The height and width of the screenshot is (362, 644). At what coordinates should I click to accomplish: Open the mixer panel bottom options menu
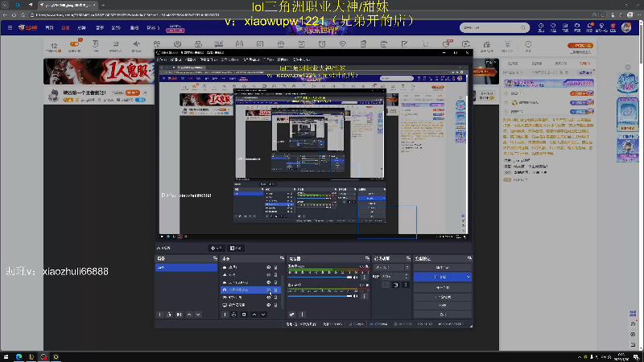tap(302, 315)
